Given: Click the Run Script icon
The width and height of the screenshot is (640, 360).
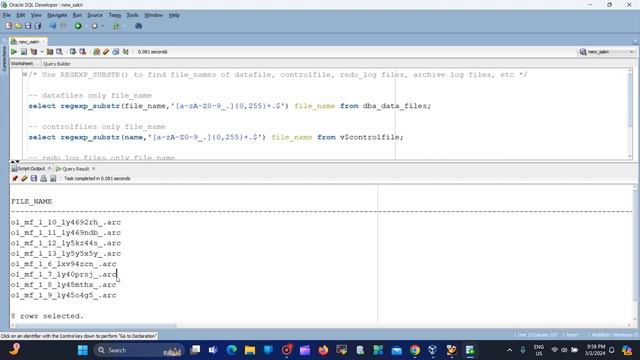Looking at the screenshot, I should pyautogui.click(x=24, y=52).
